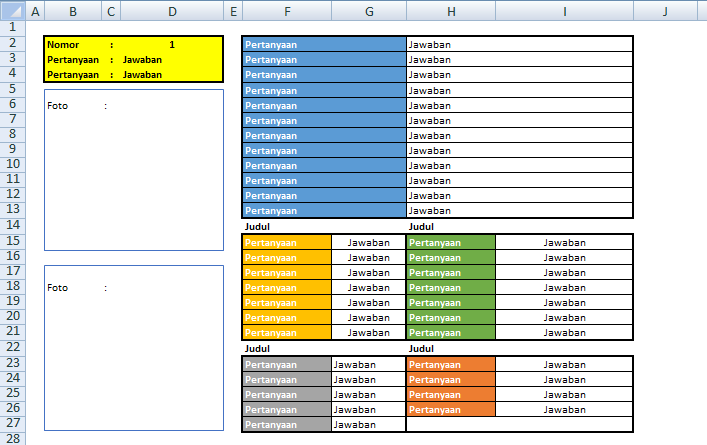
Task: Select row 1 header
Action: tap(13, 27)
